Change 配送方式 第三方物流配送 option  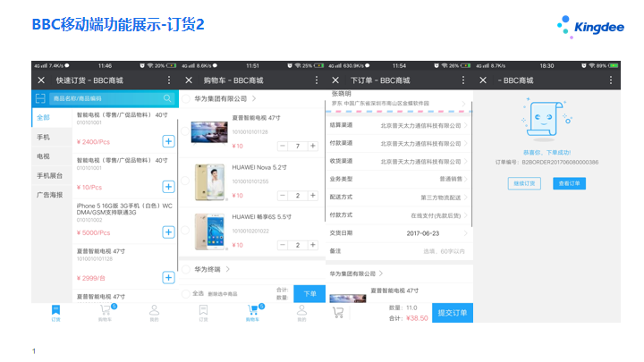pos(399,197)
